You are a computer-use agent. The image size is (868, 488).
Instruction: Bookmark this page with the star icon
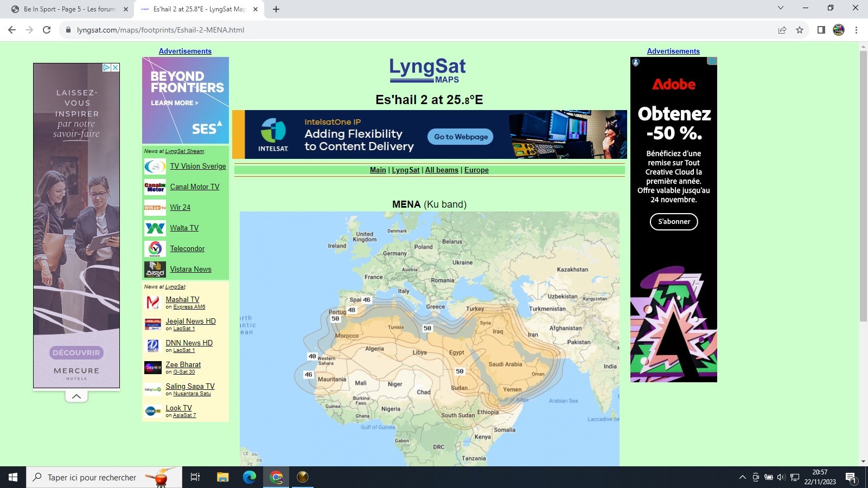pos(799,30)
